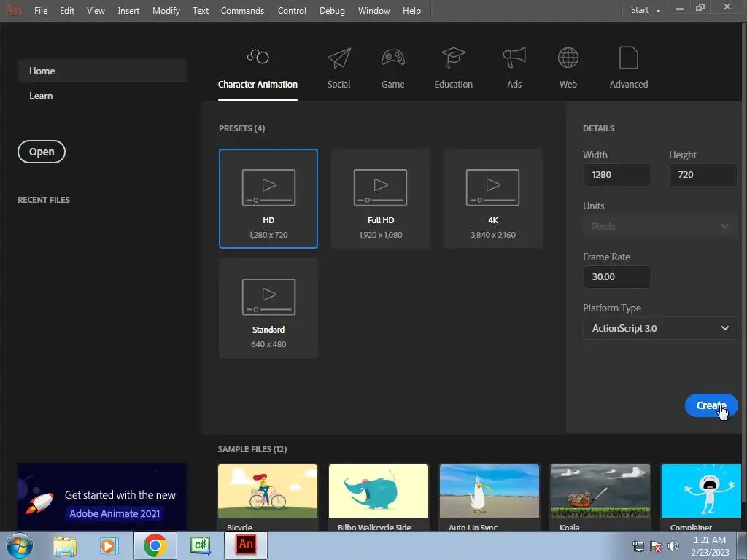
Task: Open the Debug menu
Action: click(x=332, y=10)
